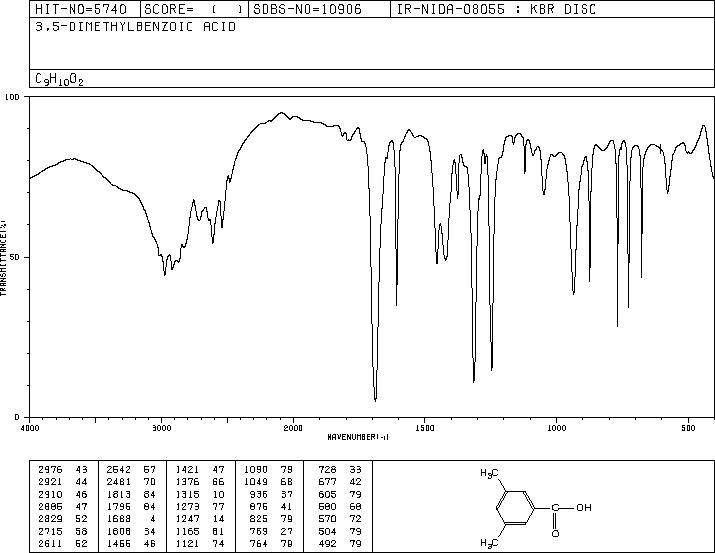This screenshot has width=715, height=553.
Task: Click the 0 y-axis tick label
Action: click(x=17, y=417)
